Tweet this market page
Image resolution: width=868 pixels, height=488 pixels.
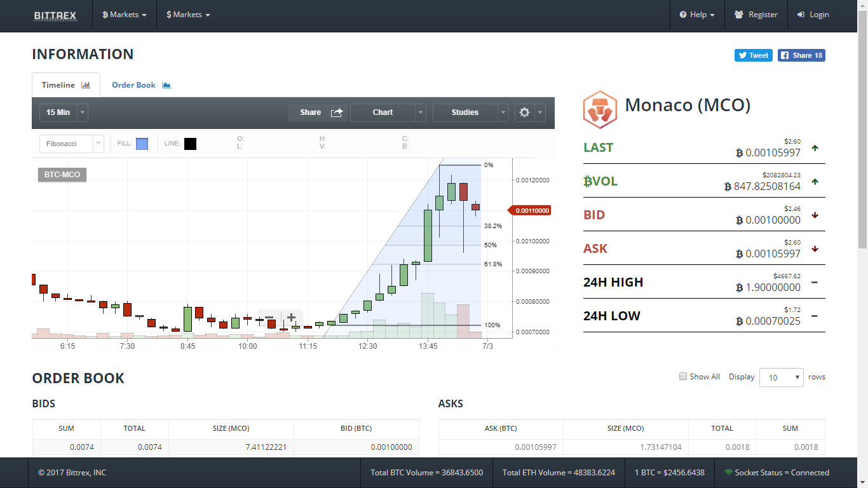pos(754,55)
